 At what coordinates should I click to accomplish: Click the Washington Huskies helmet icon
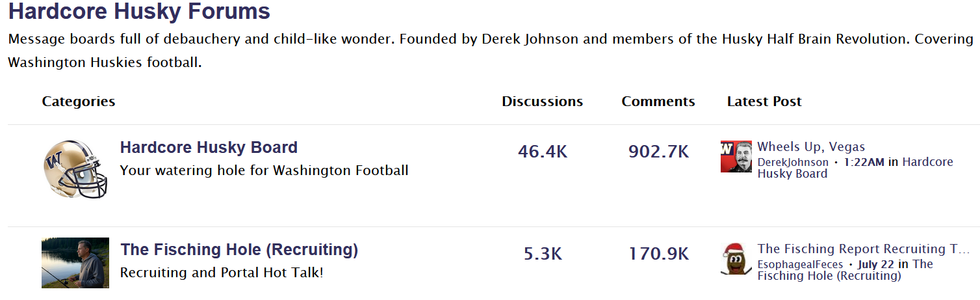coord(75,169)
